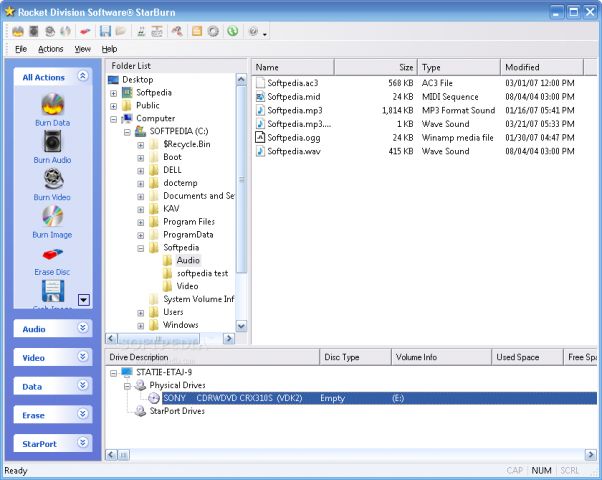Click the StarPort Drives icon
Viewport: 602px width, 480px height.
point(141,411)
